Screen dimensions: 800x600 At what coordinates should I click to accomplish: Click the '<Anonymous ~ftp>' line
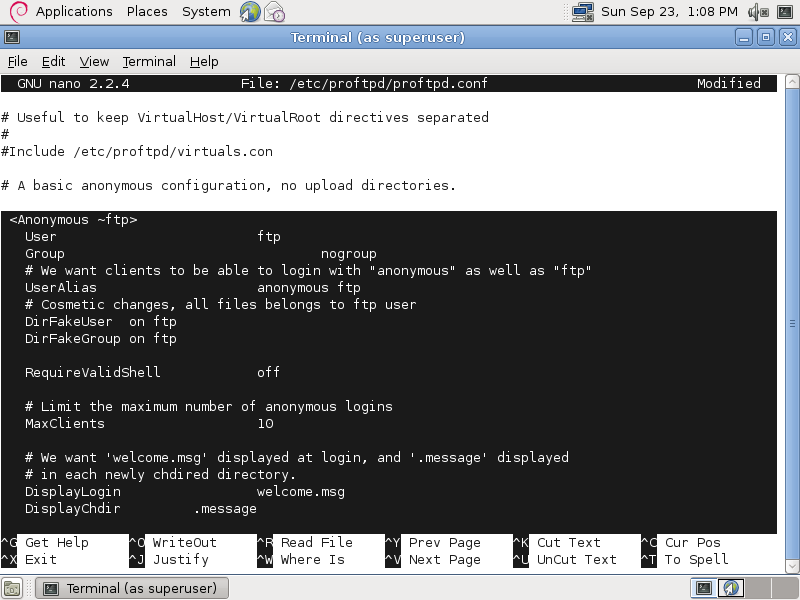pos(73,220)
